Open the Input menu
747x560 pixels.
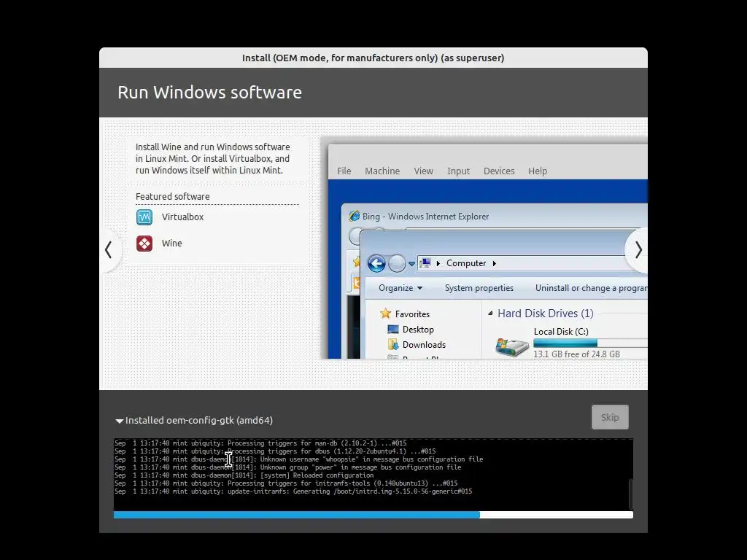[x=458, y=171]
